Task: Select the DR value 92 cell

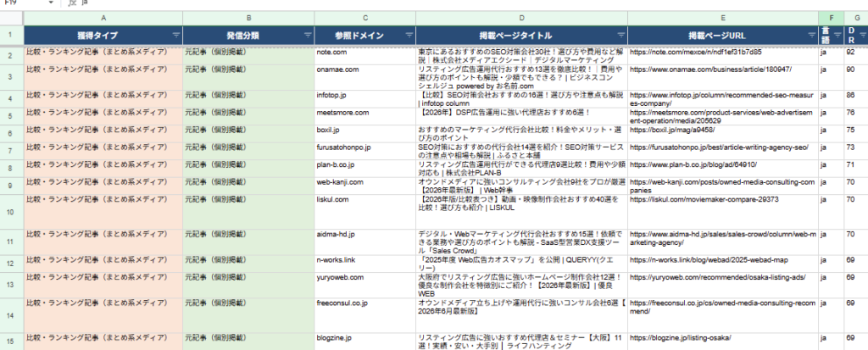Action: click(856, 55)
